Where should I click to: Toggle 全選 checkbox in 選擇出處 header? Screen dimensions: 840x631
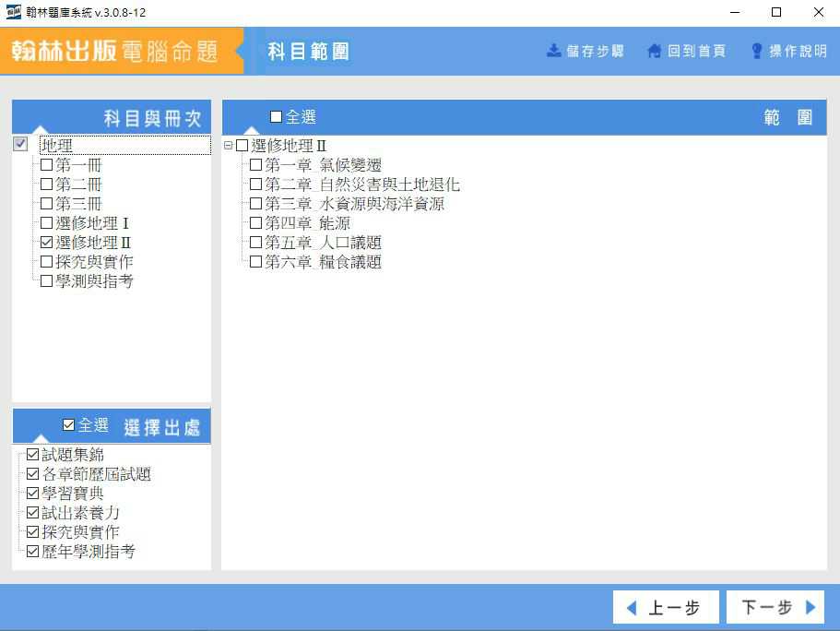click(68, 425)
